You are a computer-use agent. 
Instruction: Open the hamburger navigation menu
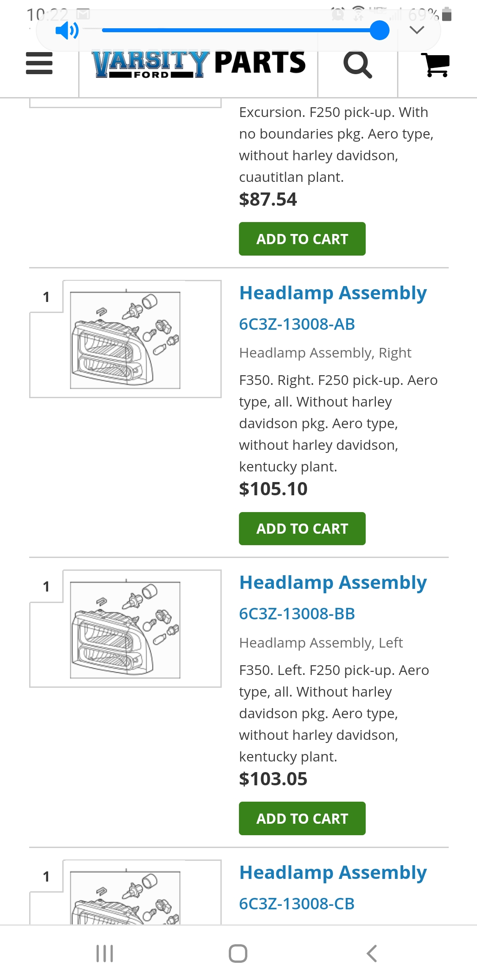tap(39, 64)
